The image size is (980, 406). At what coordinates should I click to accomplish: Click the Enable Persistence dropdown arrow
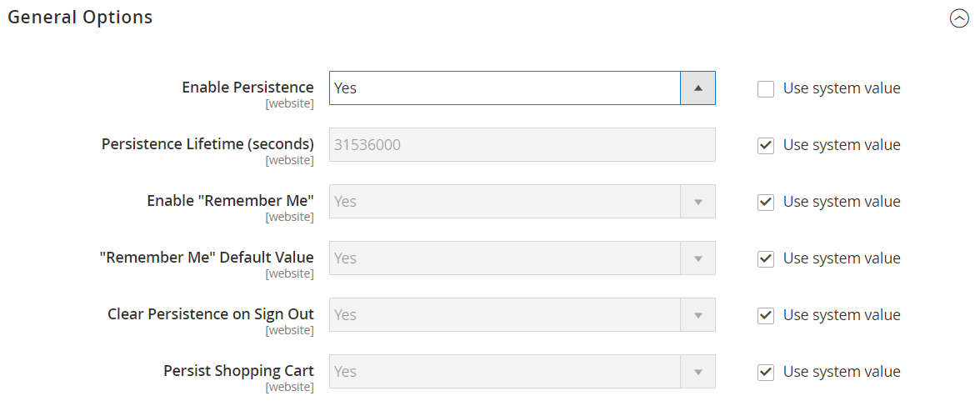point(698,88)
